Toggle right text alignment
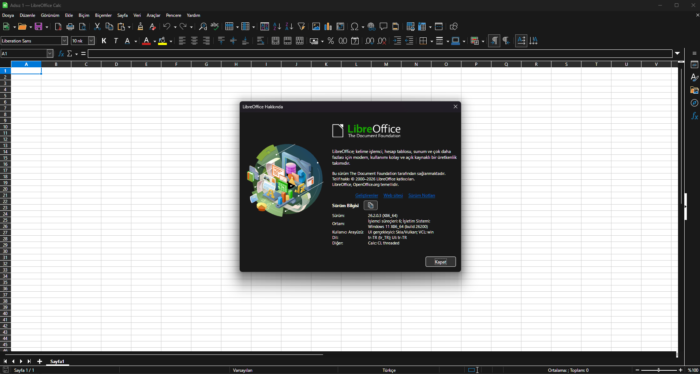The image size is (700, 374). pos(206,41)
